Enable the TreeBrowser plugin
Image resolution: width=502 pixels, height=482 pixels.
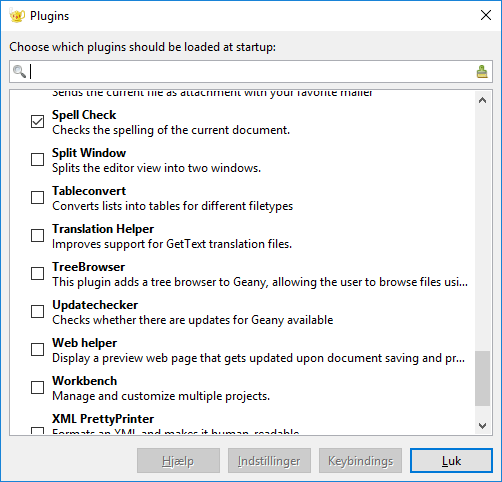pyautogui.click(x=37, y=273)
